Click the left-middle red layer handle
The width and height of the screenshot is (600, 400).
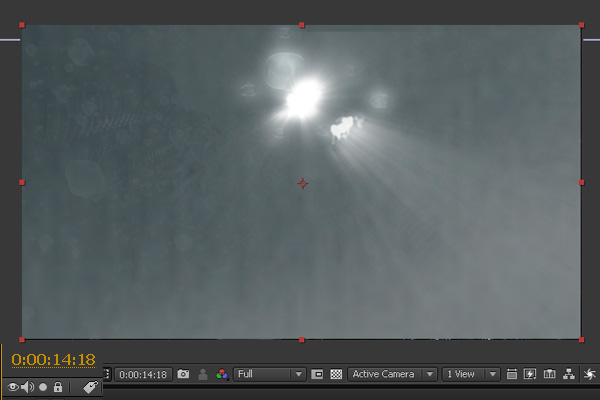(22, 183)
